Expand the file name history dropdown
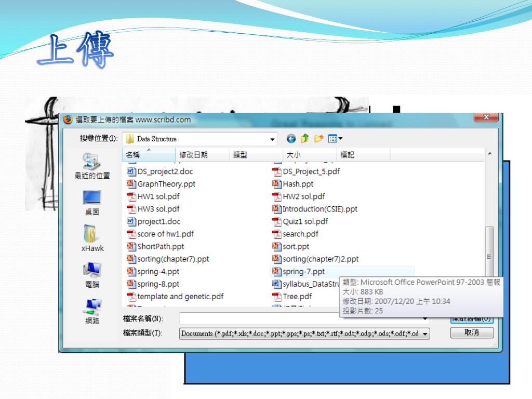Image resolution: width=532 pixels, height=399 pixels. [425, 318]
